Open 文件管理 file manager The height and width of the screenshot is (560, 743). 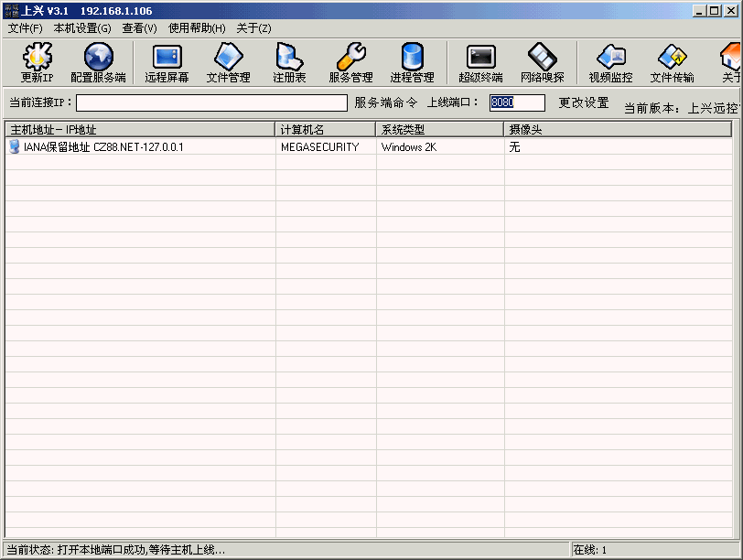228,63
